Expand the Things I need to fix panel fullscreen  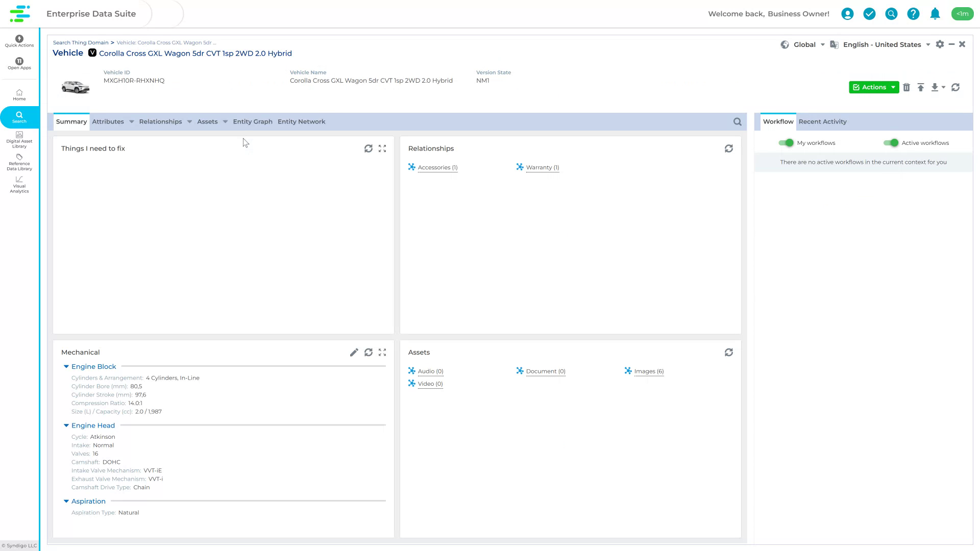pyautogui.click(x=382, y=148)
